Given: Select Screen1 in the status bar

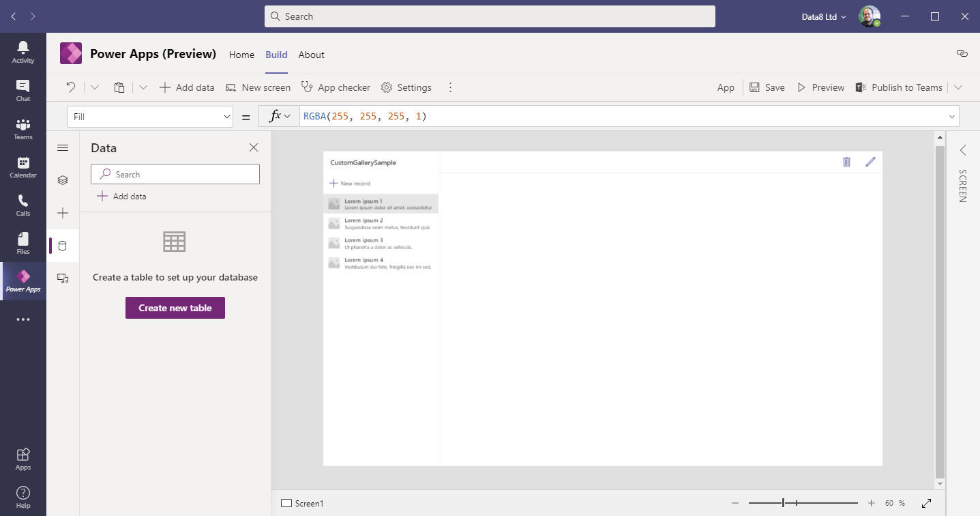Looking at the screenshot, I should coord(303,504).
